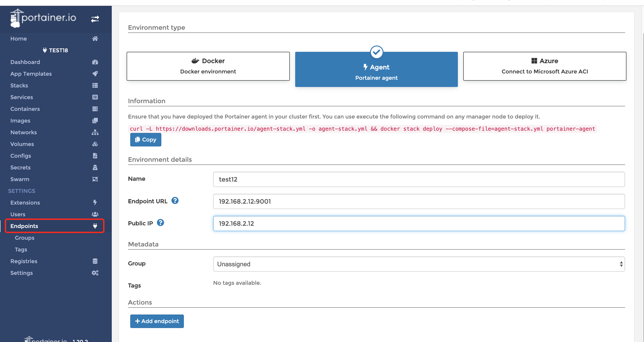Click the Dashboard gauge icon

[x=95, y=62]
